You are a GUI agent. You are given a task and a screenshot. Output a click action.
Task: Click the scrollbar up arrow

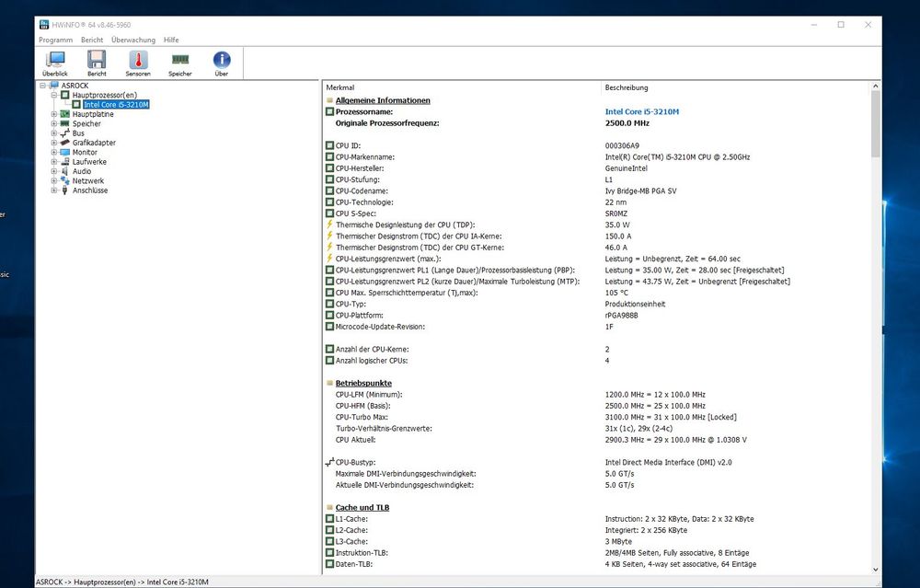876,86
